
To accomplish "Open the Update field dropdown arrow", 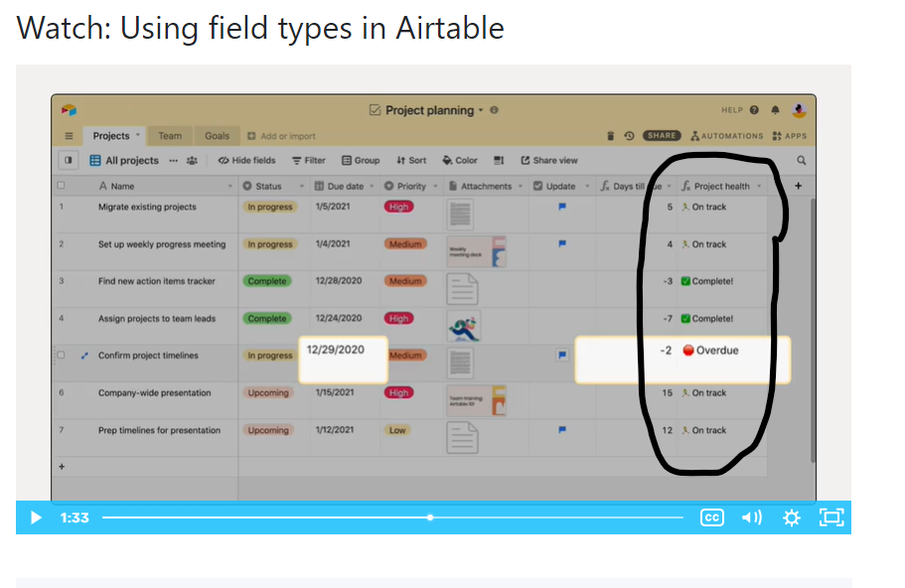I will [x=587, y=187].
